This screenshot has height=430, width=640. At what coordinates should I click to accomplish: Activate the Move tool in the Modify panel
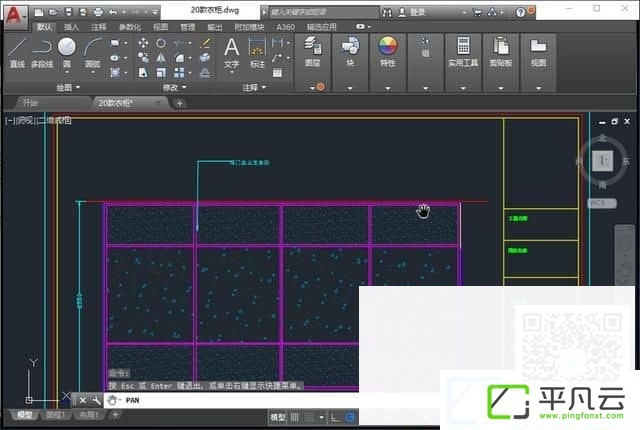point(143,43)
